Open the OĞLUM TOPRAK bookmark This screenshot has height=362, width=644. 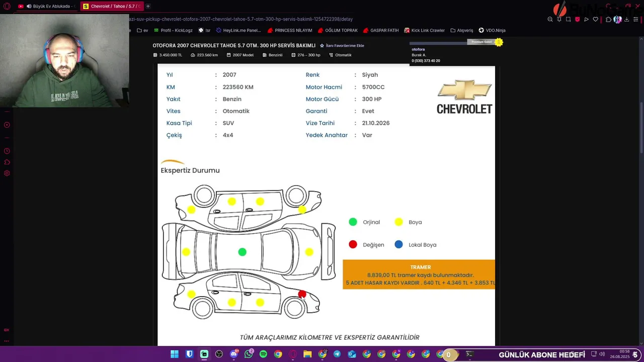point(338,30)
